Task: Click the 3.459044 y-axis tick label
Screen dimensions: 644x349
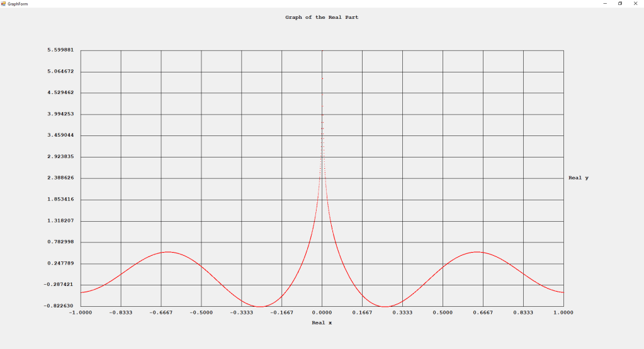Action: tap(58, 135)
